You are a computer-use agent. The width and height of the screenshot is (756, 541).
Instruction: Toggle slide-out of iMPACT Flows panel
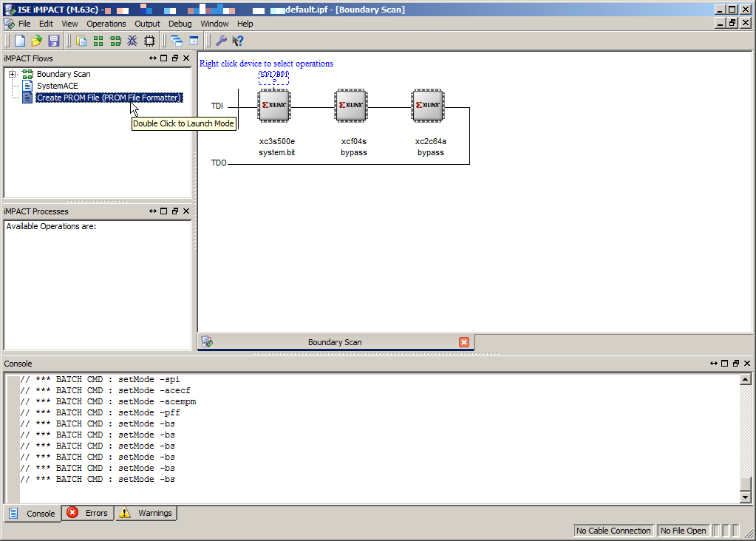click(x=153, y=58)
